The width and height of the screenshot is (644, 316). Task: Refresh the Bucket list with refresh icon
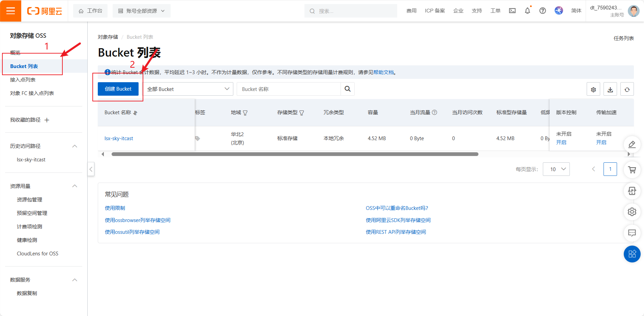click(627, 89)
